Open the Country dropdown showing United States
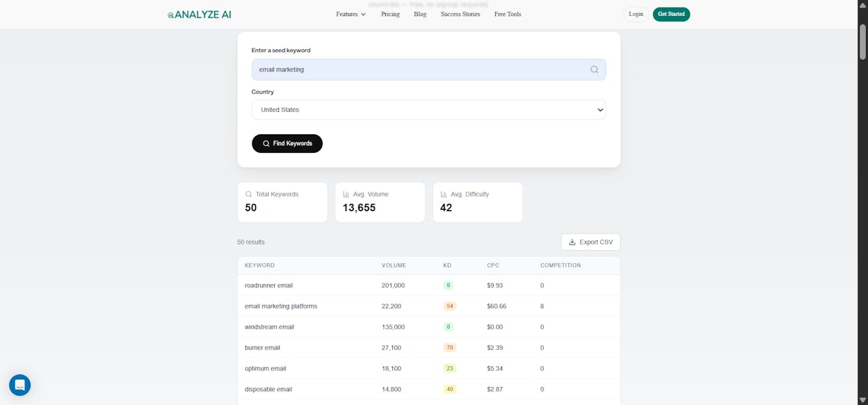The width and height of the screenshot is (868, 405). coord(428,110)
